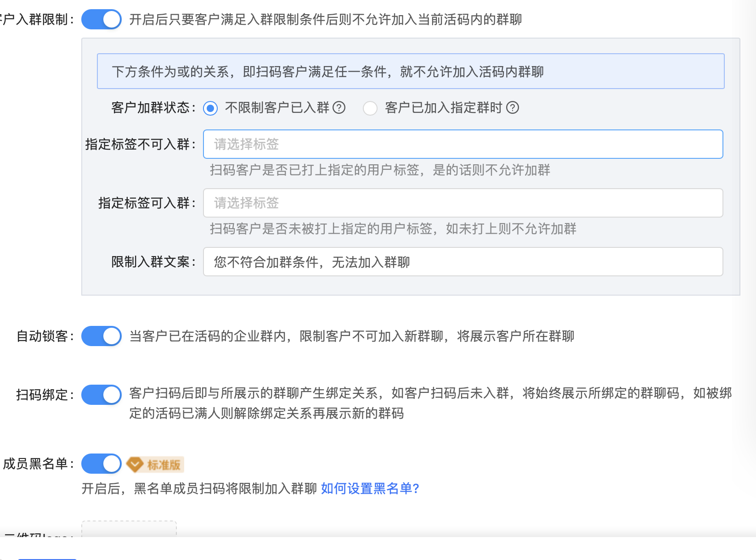Click the hint text 如未打上则不允许加群
The image size is (756, 560).
tap(511, 229)
